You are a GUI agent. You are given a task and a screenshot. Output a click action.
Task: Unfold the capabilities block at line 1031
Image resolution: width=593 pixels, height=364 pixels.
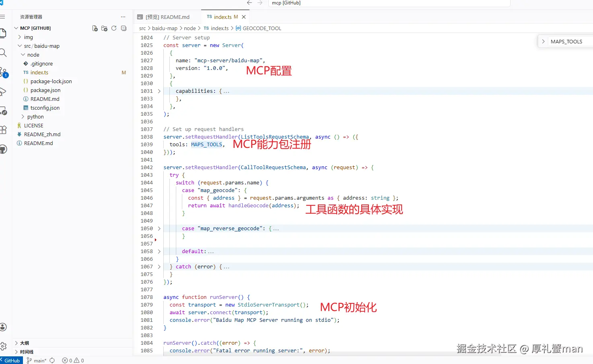[x=159, y=91]
